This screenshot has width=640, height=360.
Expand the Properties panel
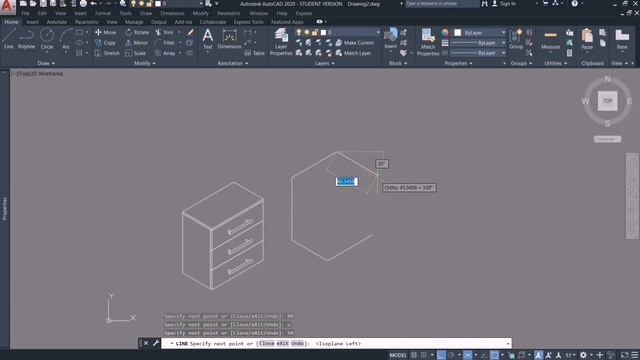(x=458, y=63)
